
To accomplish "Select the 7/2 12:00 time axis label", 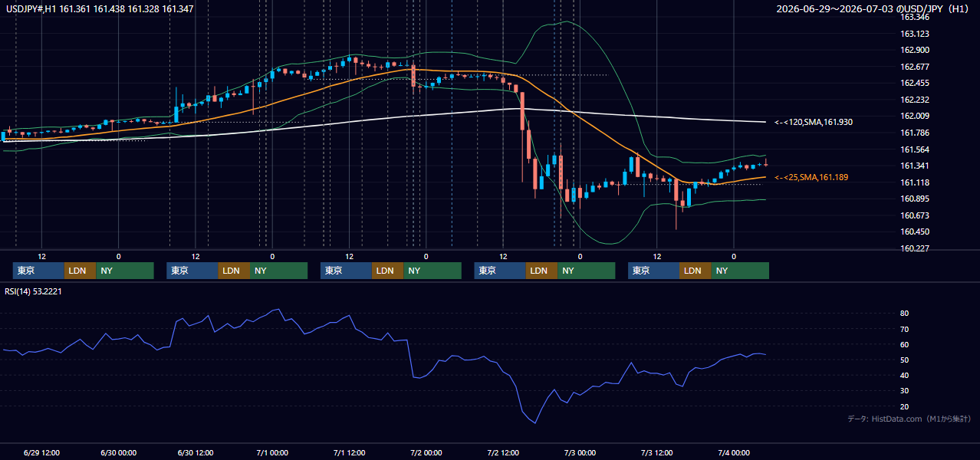I will coord(503,452).
